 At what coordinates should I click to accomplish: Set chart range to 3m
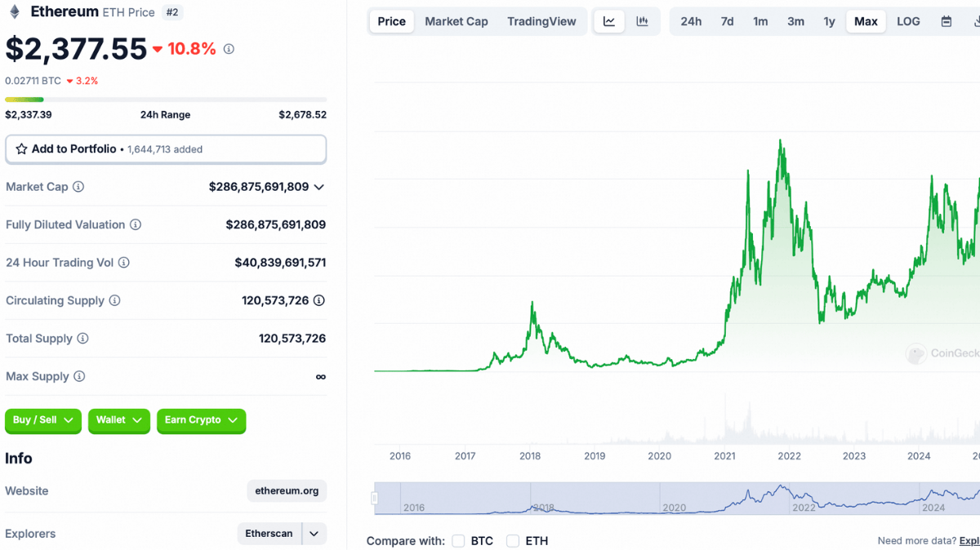[x=795, y=21]
